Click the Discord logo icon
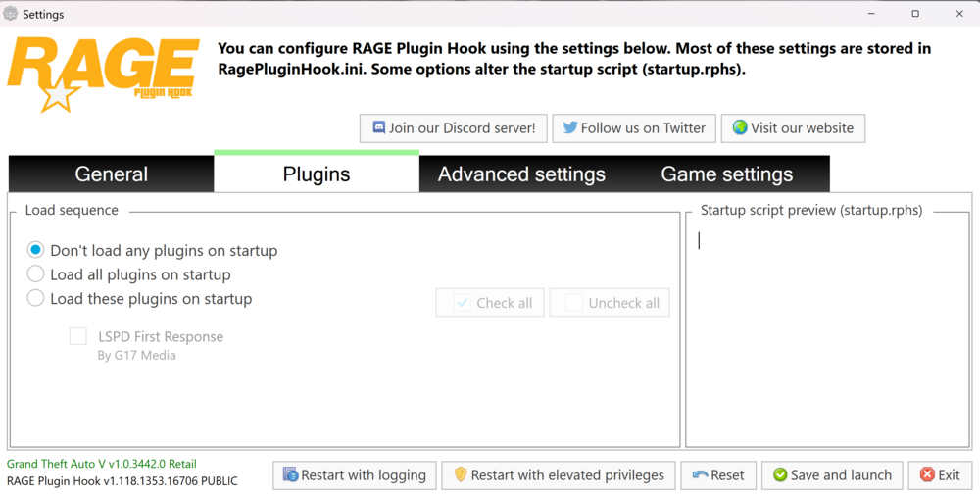The width and height of the screenshot is (980, 497). point(378,128)
